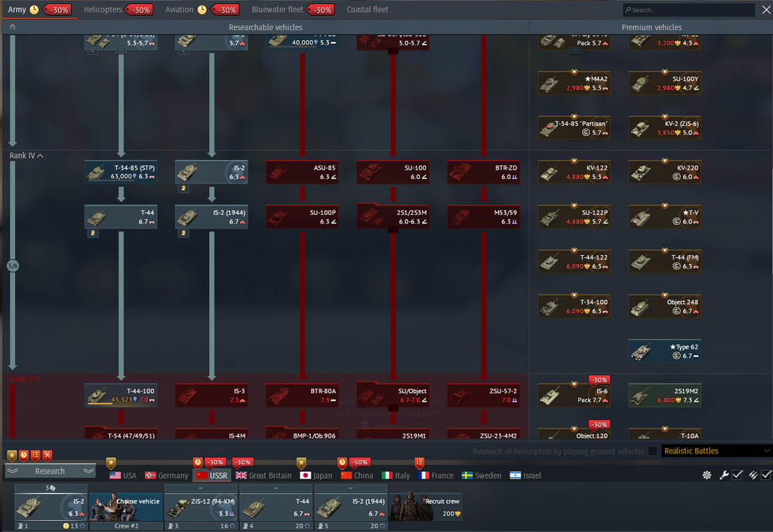Select the 2S19M2 premium vehicle
The image size is (773, 532).
[x=665, y=395]
